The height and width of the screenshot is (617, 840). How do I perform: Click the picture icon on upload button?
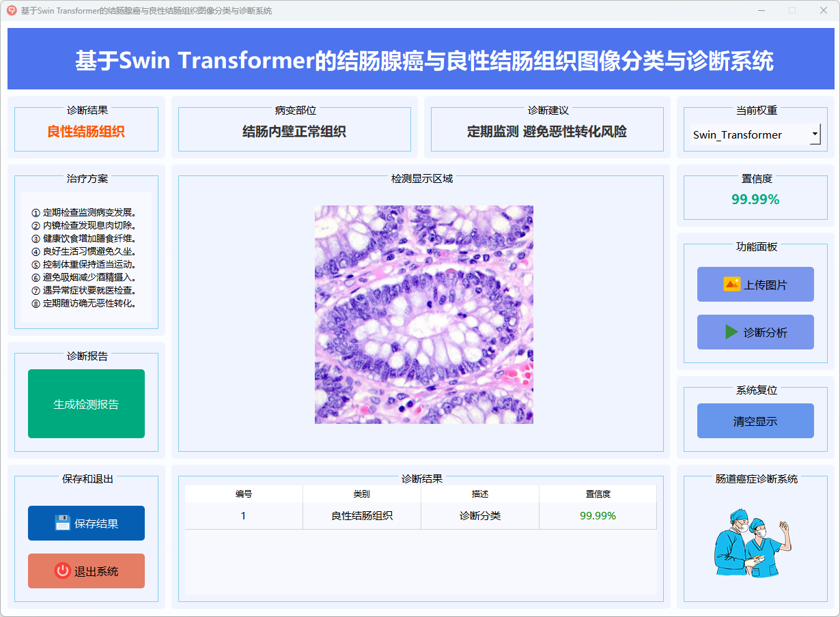(x=731, y=285)
